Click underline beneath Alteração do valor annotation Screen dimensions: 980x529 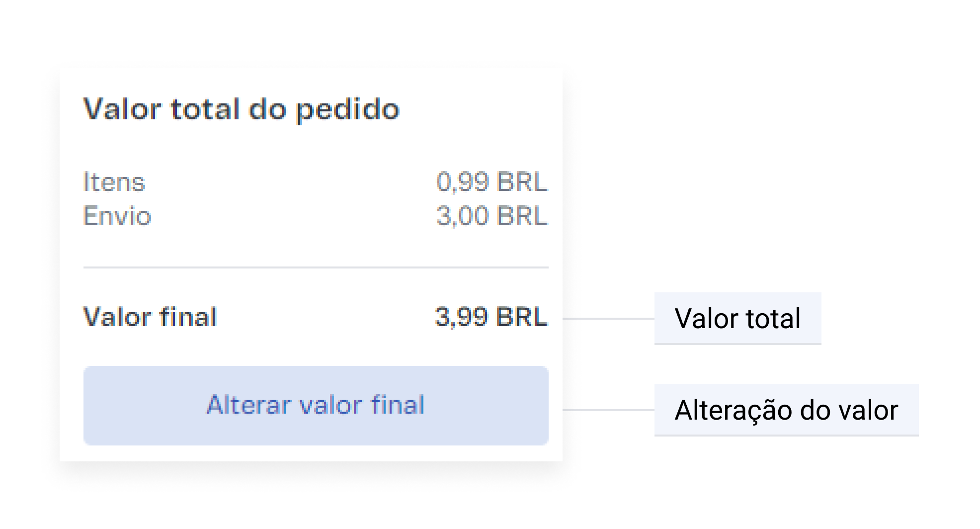click(x=786, y=436)
